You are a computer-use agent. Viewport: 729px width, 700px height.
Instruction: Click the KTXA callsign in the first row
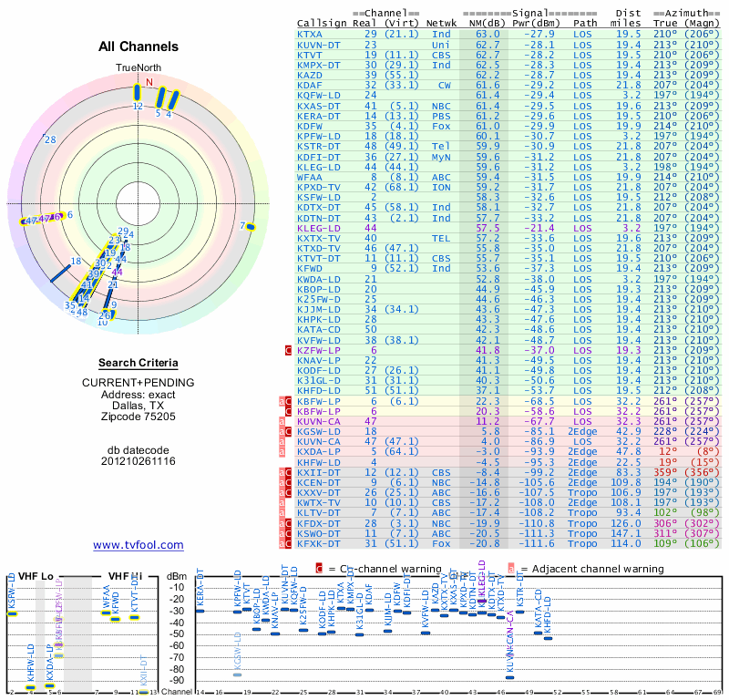(309, 35)
